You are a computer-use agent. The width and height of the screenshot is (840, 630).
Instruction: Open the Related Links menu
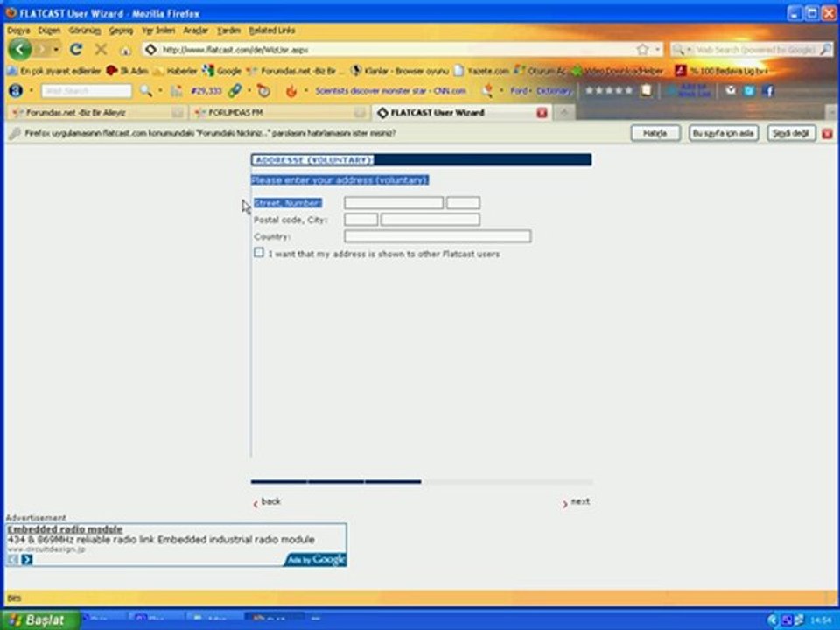coord(271,31)
